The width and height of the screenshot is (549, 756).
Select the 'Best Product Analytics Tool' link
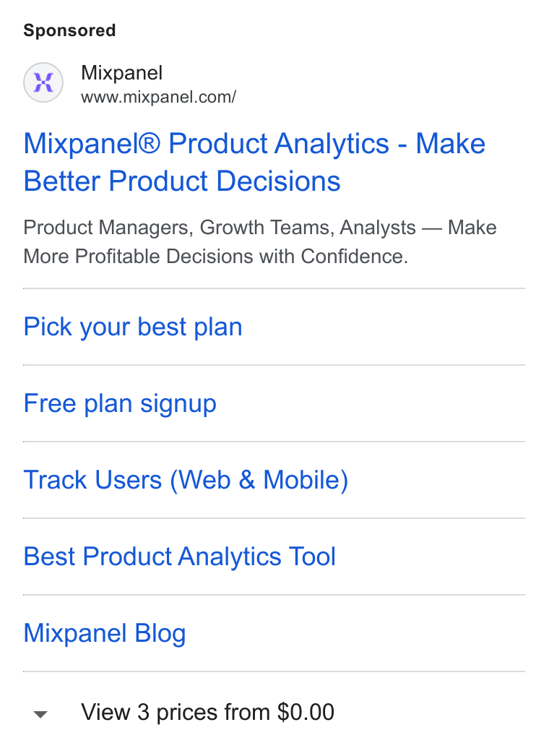tap(180, 557)
